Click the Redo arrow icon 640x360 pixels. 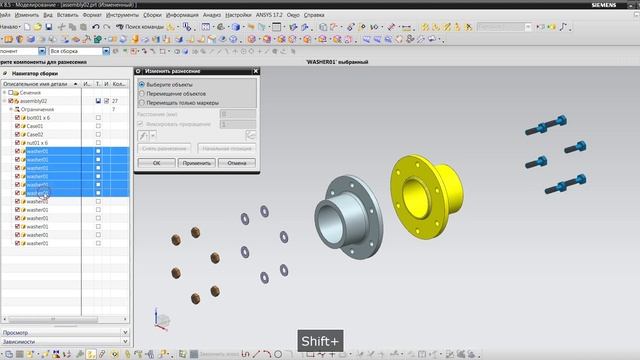(107, 27)
